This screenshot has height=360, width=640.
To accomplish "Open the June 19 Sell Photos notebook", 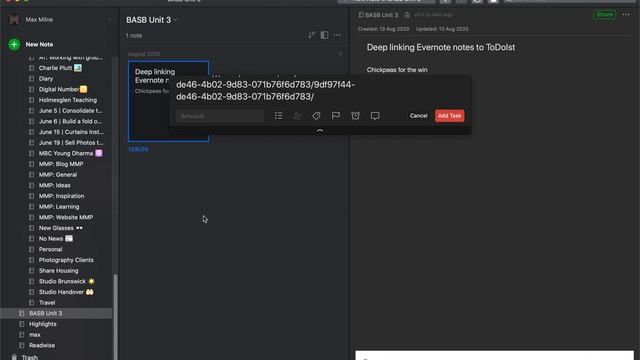I will point(71,142).
